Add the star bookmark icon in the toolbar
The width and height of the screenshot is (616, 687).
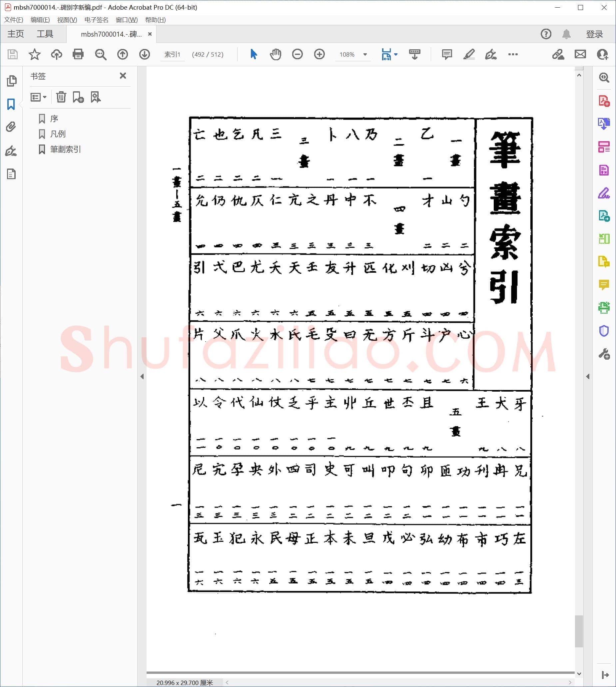[35, 54]
